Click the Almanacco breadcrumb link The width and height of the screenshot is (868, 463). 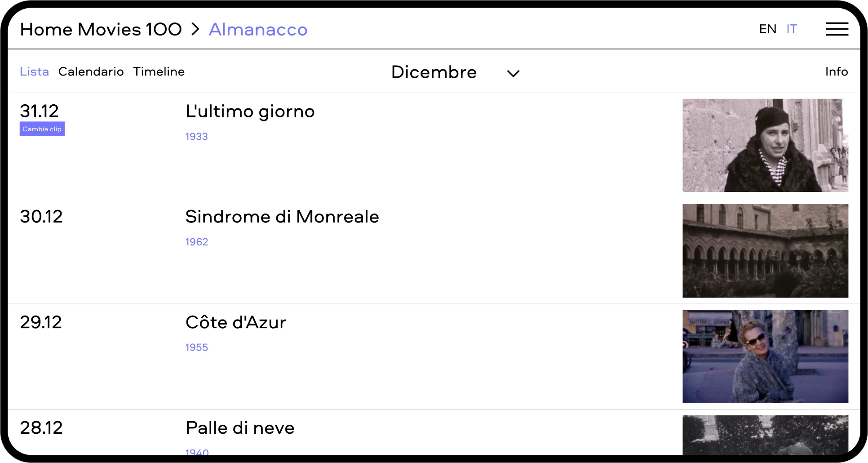[x=258, y=30]
